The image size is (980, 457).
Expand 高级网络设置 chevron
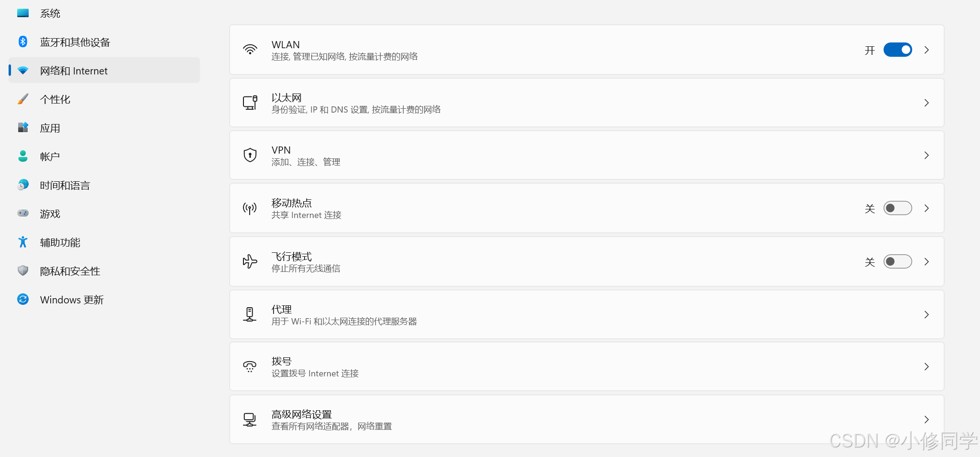(927, 419)
